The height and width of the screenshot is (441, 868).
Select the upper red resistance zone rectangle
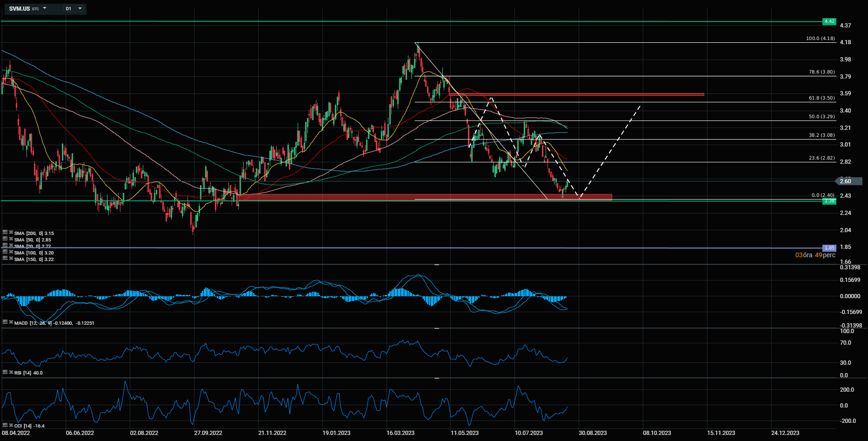point(576,94)
